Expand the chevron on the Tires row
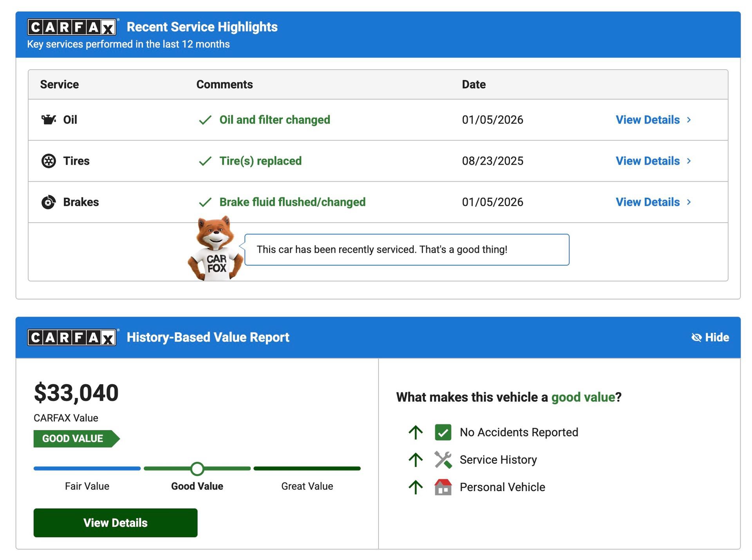 [689, 161]
